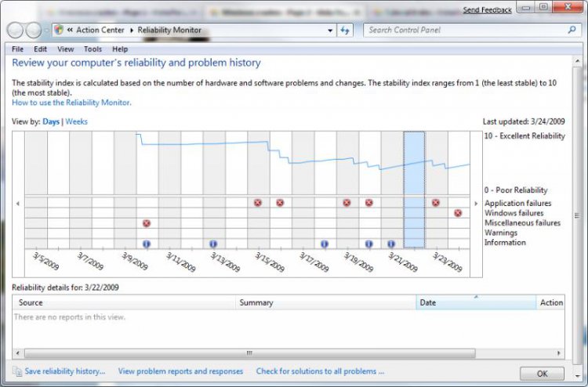588x387 pixels.
Task: Click the Forward navigation button
Action: [x=34, y=31]
